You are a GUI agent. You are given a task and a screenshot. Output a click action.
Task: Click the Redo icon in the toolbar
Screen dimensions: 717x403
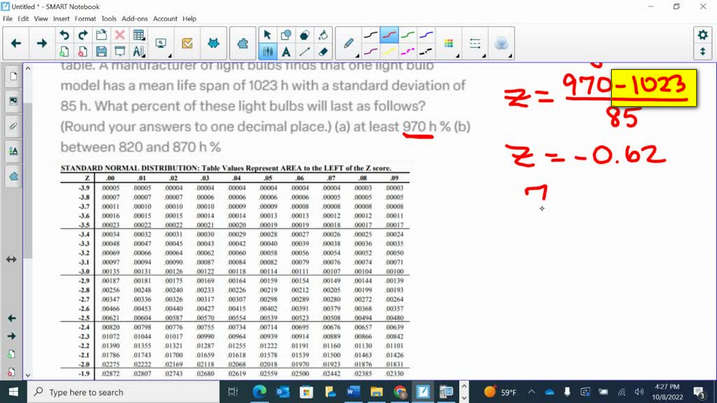pos(83,35)
